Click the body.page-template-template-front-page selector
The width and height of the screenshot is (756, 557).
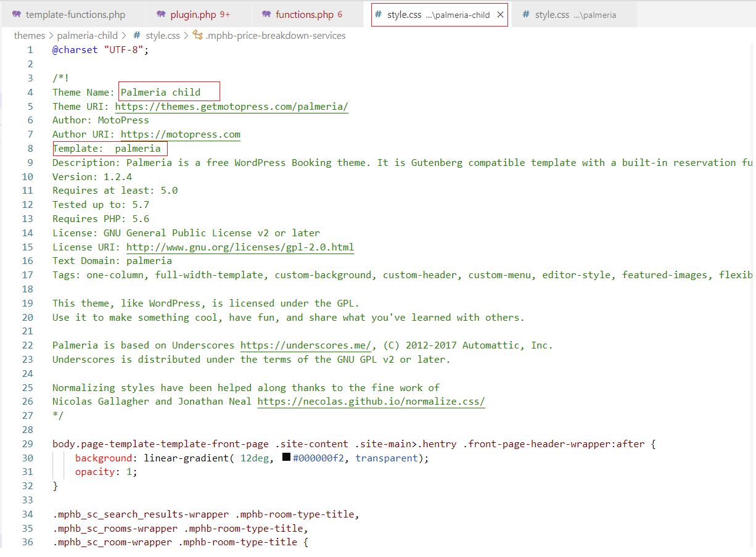160,444
